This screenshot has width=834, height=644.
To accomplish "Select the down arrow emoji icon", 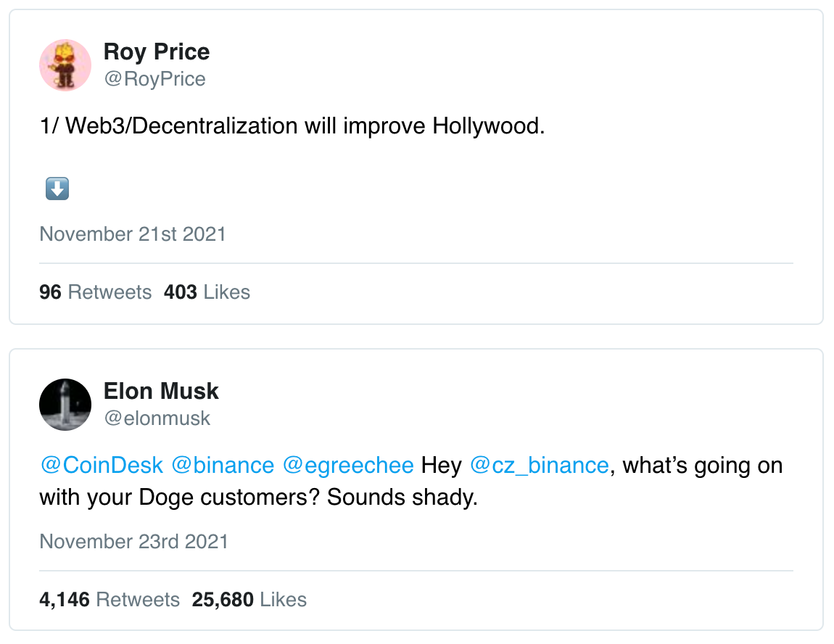I will 57,189.
